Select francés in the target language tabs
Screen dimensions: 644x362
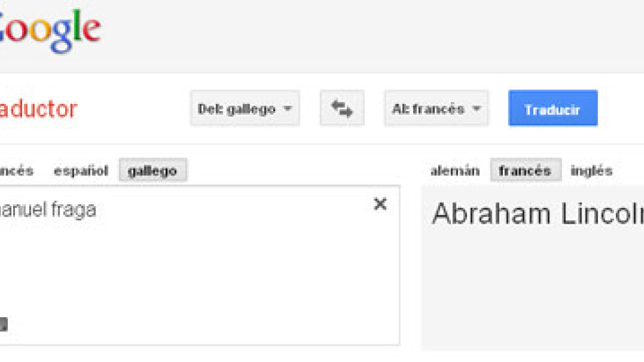[x=525, y=171]
